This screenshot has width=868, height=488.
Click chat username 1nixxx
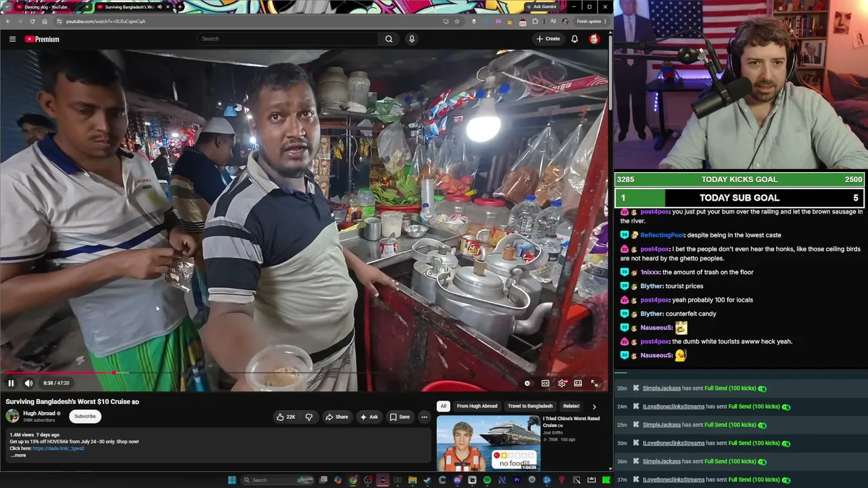coord(650,272)
